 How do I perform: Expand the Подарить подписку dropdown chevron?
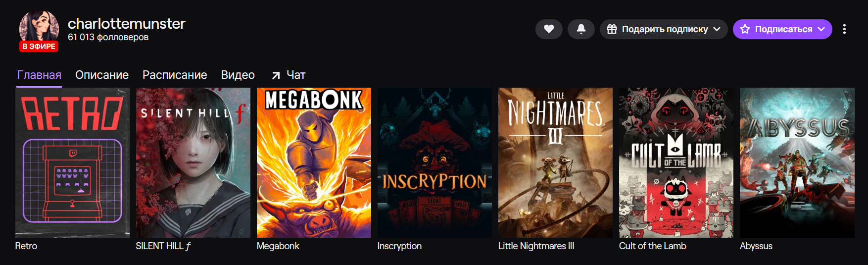tap(717, 29)
